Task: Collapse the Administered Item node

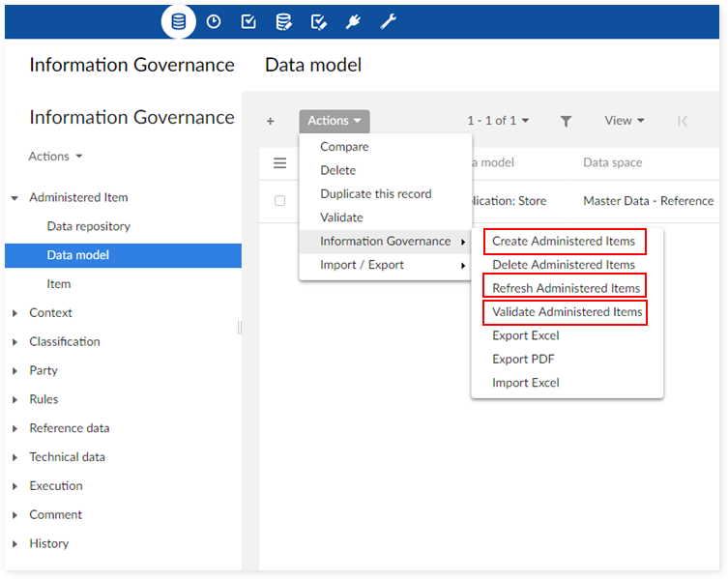Action: point(15,197)
